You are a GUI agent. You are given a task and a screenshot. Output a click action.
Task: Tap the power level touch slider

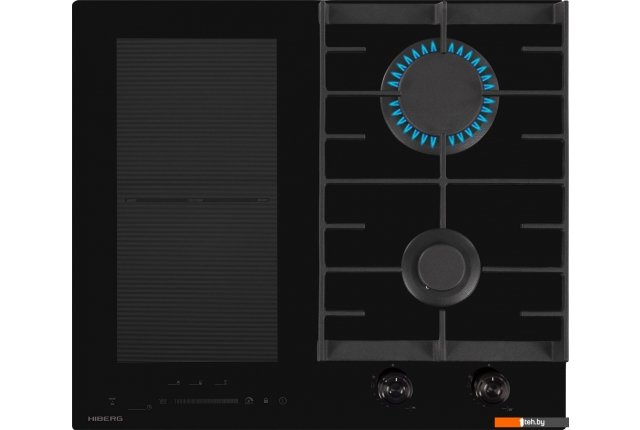pos(205,401)
